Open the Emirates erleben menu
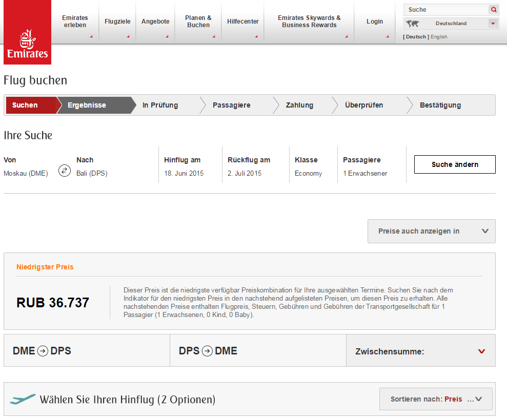 pos(75,22)
